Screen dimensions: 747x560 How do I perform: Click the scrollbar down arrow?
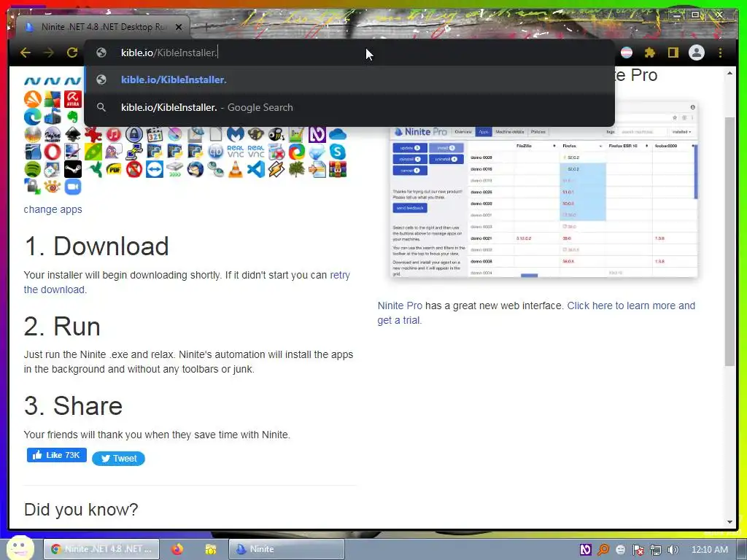click(729, 522)
